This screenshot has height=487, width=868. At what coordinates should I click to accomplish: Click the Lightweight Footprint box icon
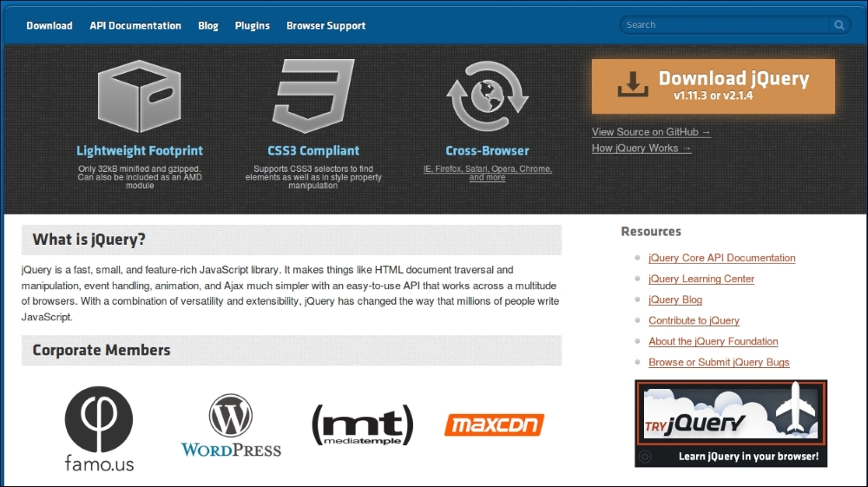[x=140, y=96]
